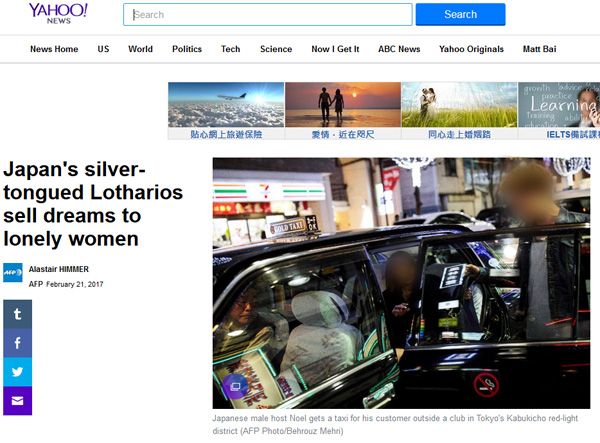Share article via email icon

point(18,401)
